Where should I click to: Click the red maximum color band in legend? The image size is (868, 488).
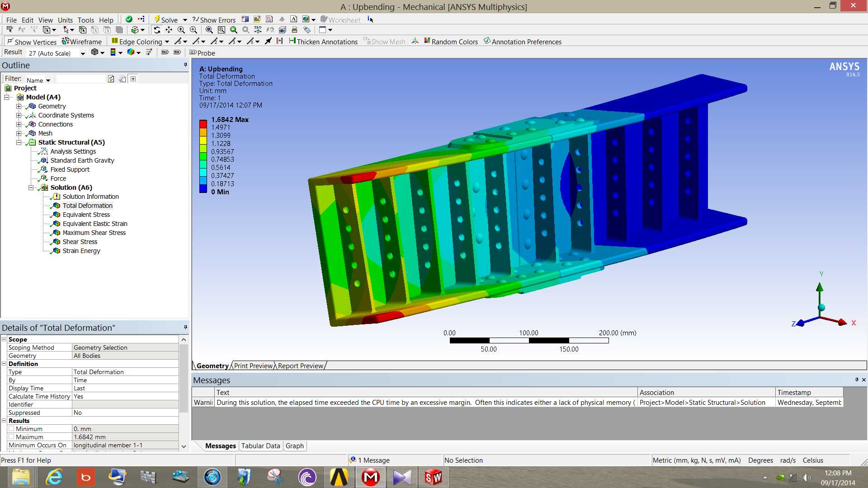[203, 123]
